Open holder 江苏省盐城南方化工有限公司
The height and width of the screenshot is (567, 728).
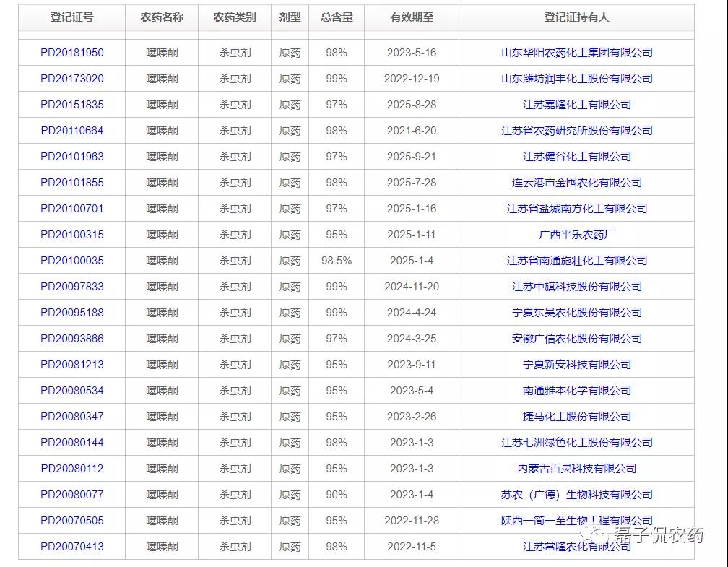(x=576, y=209)
